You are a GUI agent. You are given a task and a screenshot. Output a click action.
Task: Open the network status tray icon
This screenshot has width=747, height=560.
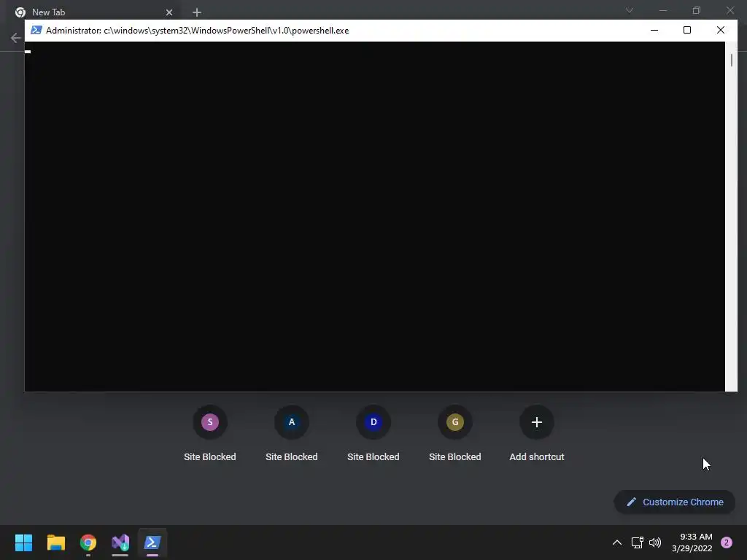[637, 542]
